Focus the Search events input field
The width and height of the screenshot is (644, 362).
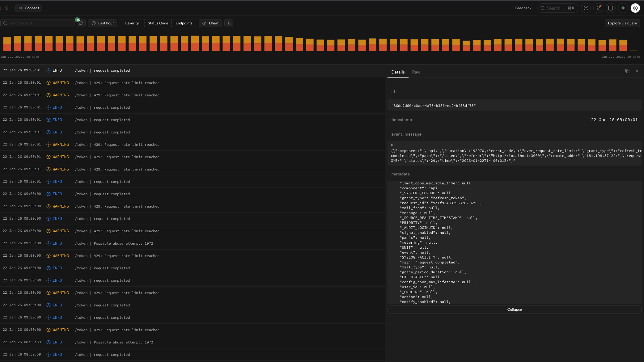[37, 23]
